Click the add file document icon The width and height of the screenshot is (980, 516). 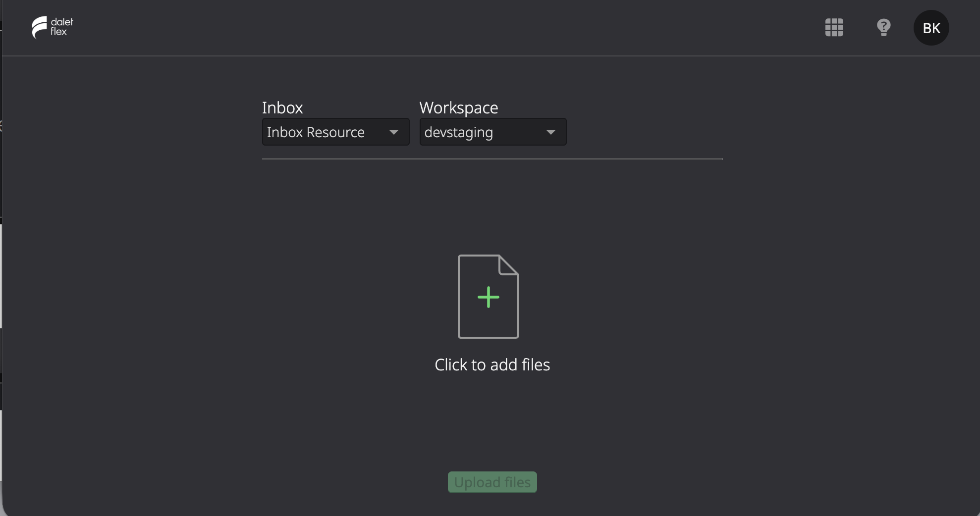(x=489, y=297)
